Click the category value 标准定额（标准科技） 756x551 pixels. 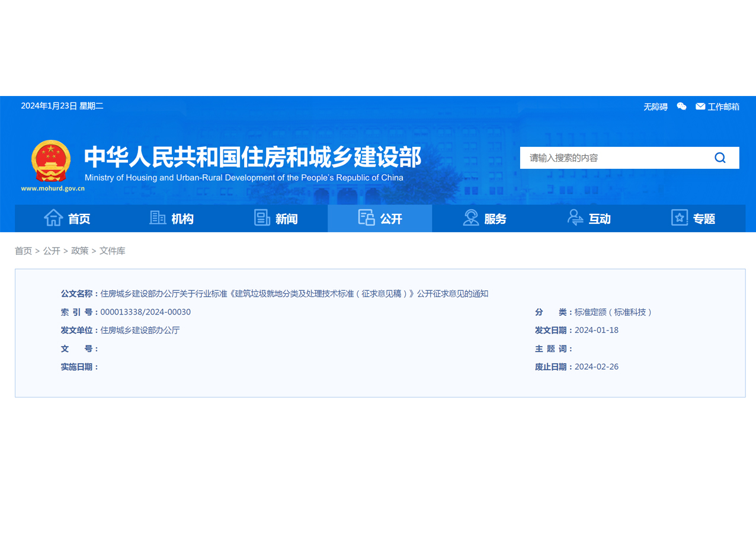613,312
